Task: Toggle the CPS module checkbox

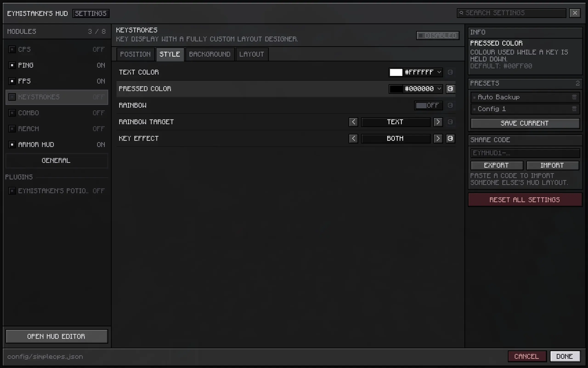Action: [x=12, y=49]
